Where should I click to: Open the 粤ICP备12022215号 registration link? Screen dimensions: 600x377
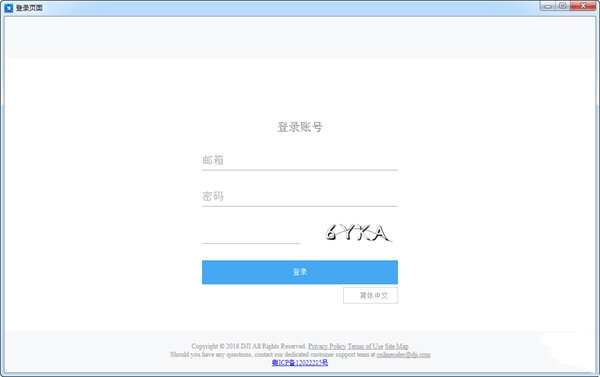(x=300, y=362)
